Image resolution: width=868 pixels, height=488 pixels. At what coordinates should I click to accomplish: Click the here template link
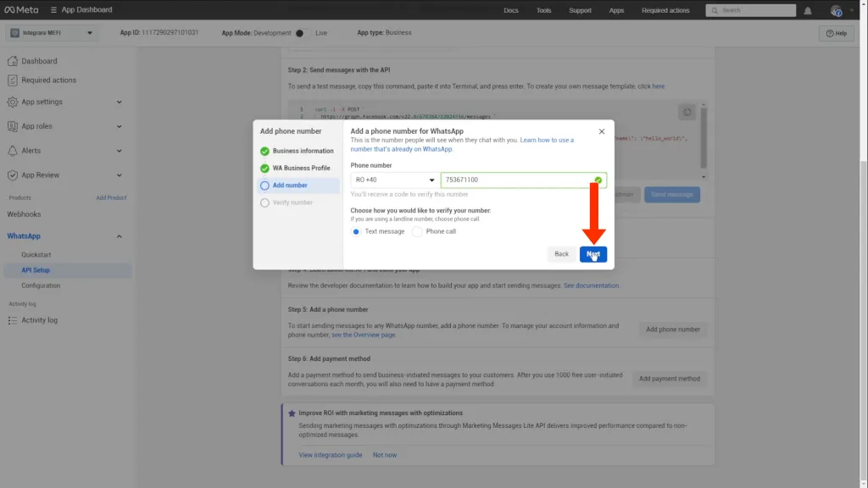coord(658,86)
